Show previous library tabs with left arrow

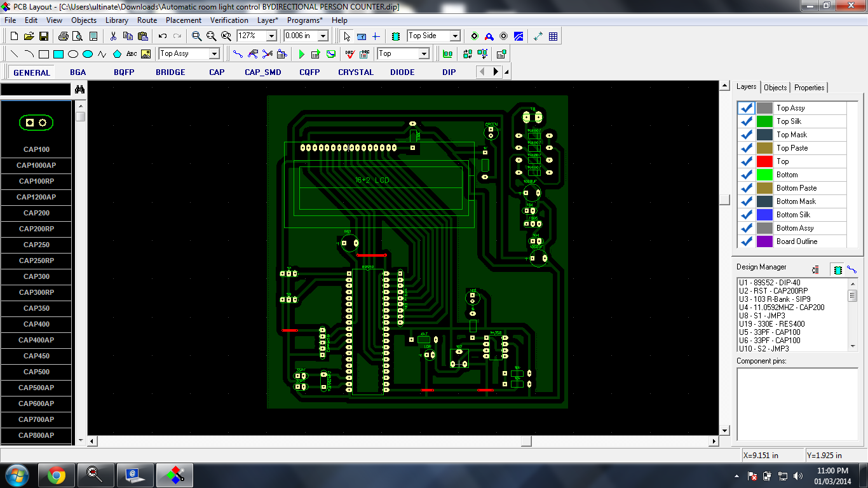(483, 72)
